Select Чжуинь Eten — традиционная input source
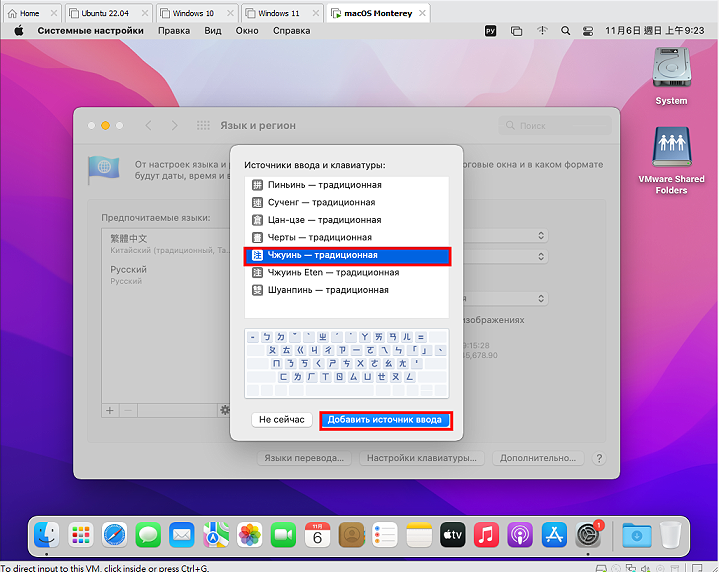Image resolution: width=720 pixels, height=572 pixels. point(347,273)
